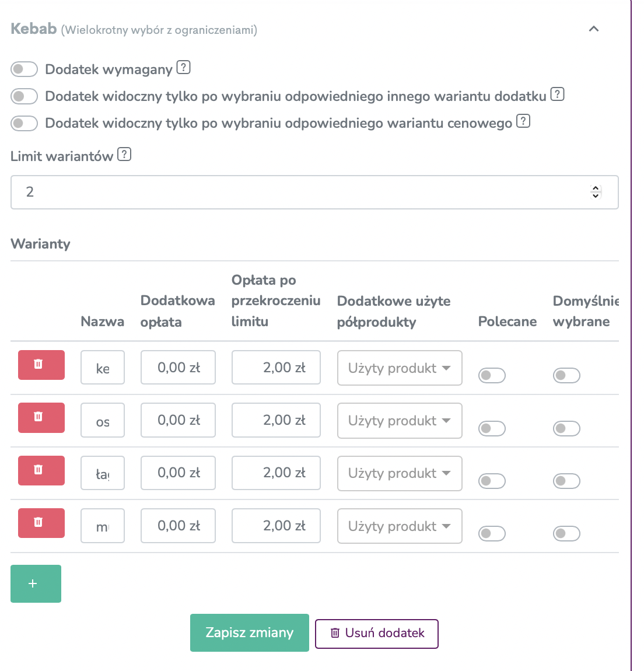Toggle Polecane for the "ke" variant
Screen dimensions: 644x671
click(x=492, y=375)
